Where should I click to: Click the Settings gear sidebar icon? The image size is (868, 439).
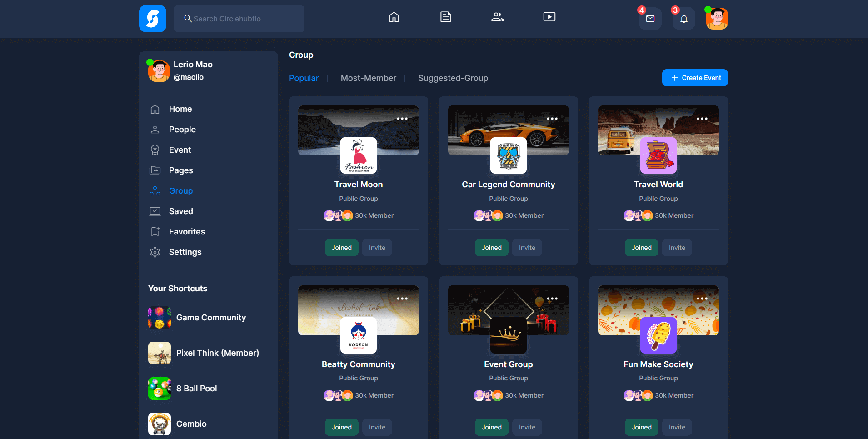tap(155, 252)
